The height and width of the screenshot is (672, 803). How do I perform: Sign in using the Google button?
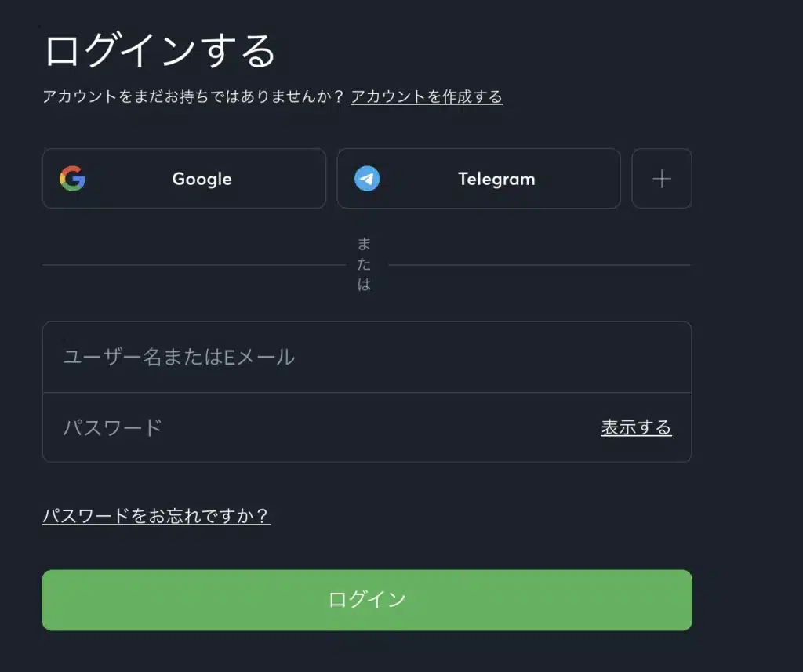tap(184, 179)
